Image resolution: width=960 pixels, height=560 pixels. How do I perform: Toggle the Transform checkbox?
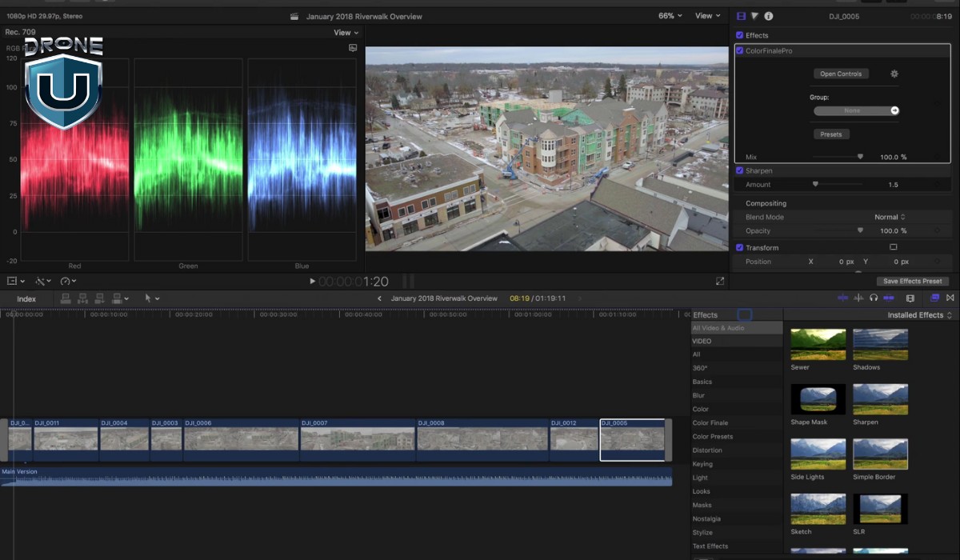(739, 247)
